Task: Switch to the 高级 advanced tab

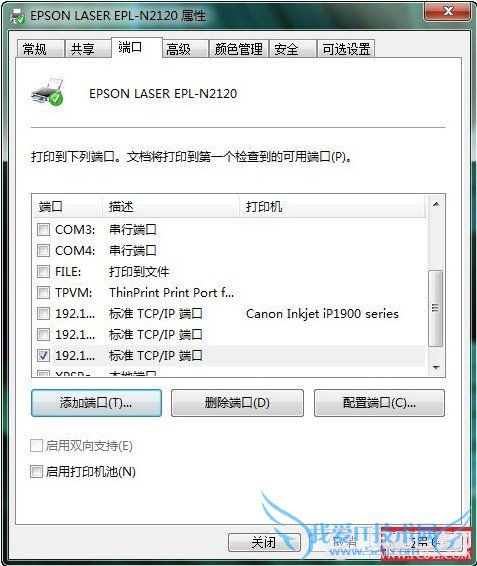Action: tap(185, 49)
